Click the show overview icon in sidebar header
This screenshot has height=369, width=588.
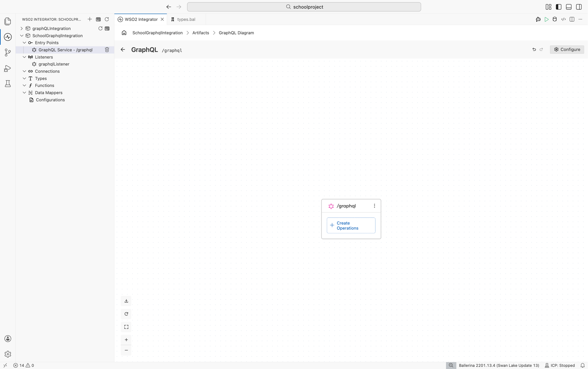click(x=98, y=19)
